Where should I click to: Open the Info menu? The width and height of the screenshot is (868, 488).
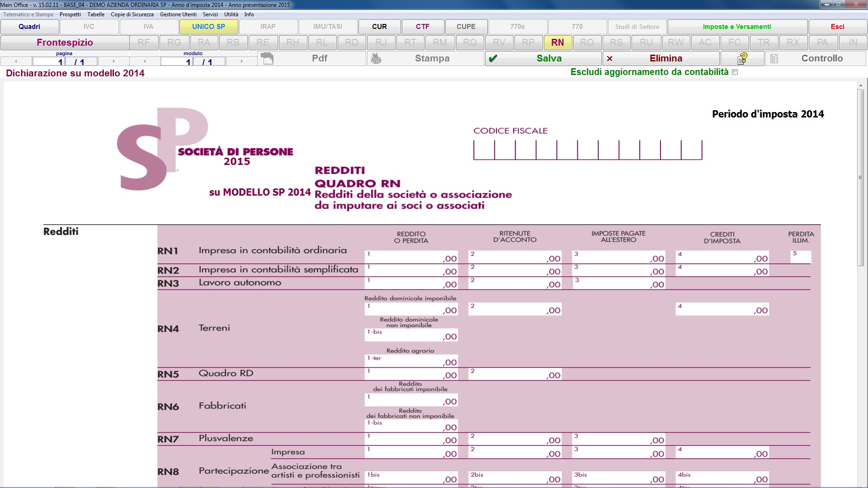point(249,14)
